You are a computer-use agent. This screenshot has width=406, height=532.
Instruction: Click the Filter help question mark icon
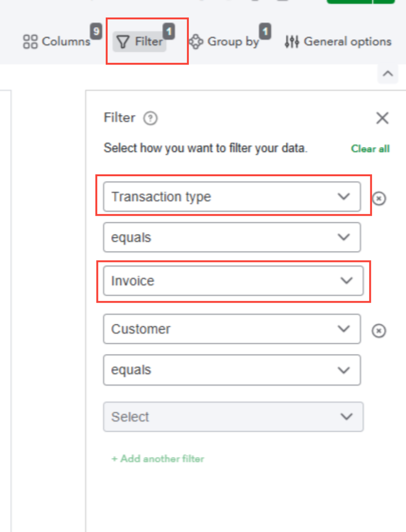(x=151, y=118)
